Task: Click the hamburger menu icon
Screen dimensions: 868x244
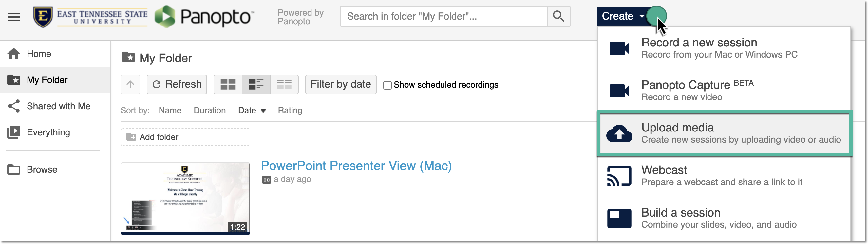Action: (x=13, y=17)
